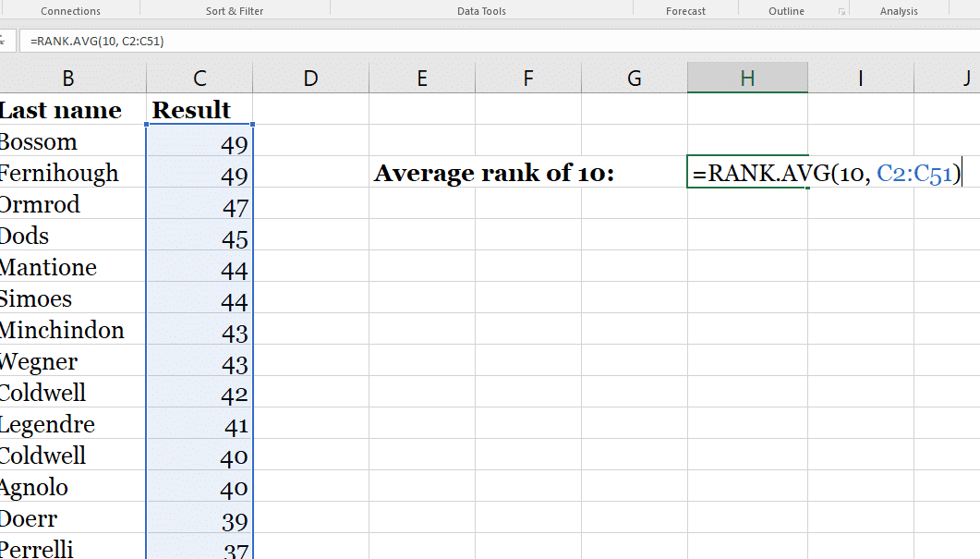This screenshot has width=980, height=559.
Task: Click the cell with the RANK.AVG formula
Action: click(747, 173)
